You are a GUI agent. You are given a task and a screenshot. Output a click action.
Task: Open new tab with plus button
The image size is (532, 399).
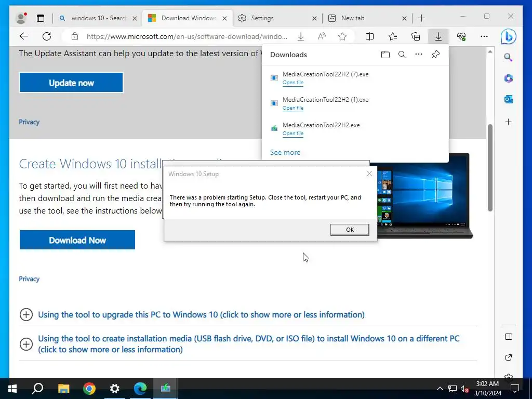coord(422,18)
